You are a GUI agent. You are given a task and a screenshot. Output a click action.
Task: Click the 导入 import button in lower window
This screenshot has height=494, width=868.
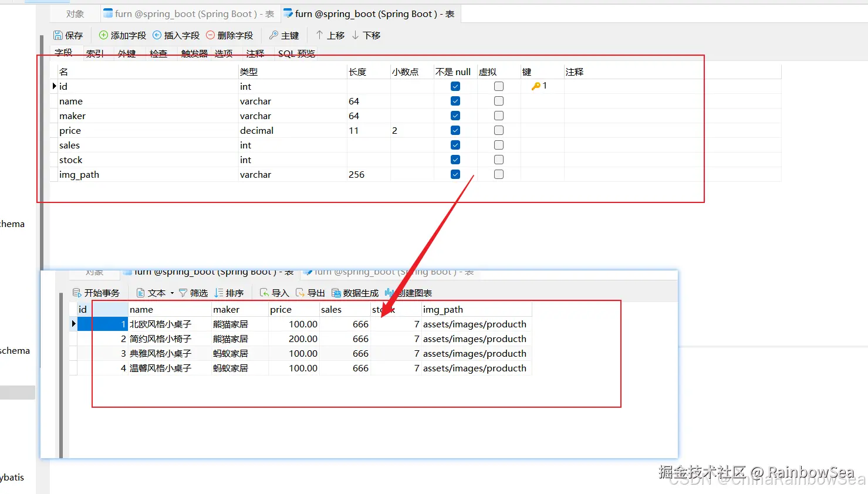coord(274,293)
